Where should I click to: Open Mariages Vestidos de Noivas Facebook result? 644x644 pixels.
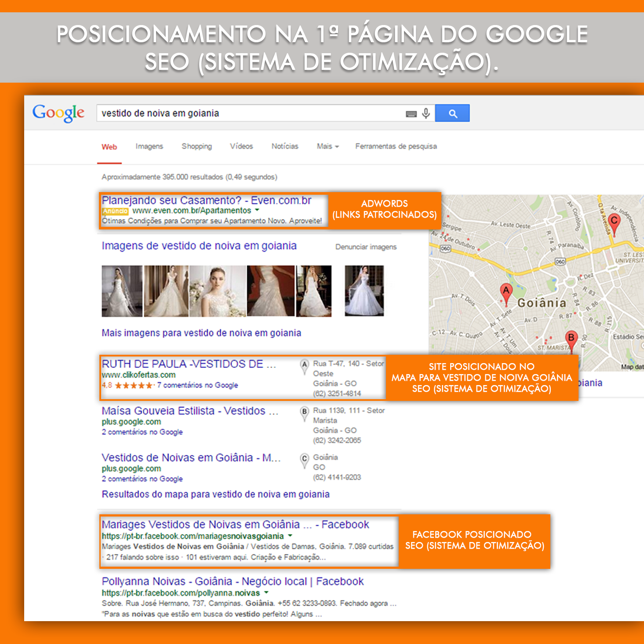point(235,524)
